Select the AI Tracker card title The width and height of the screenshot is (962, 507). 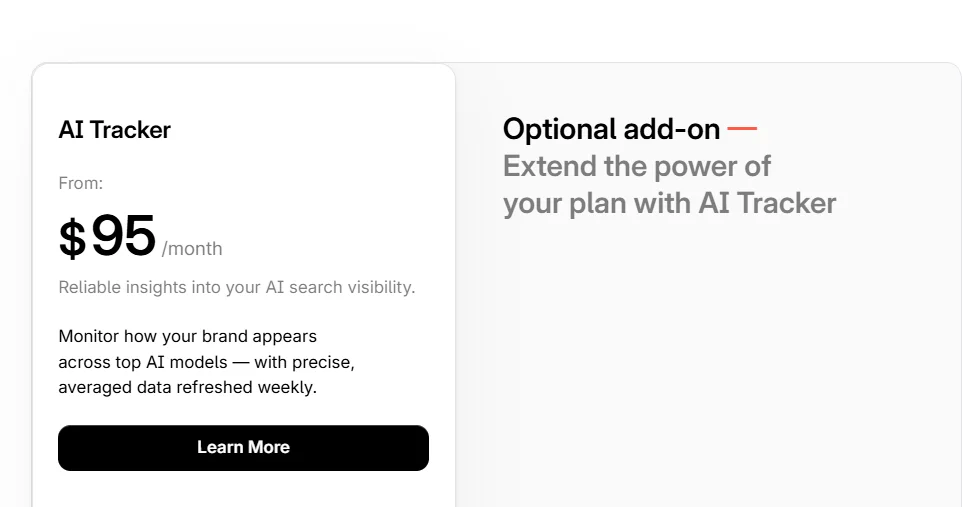(x=115, y=130)
